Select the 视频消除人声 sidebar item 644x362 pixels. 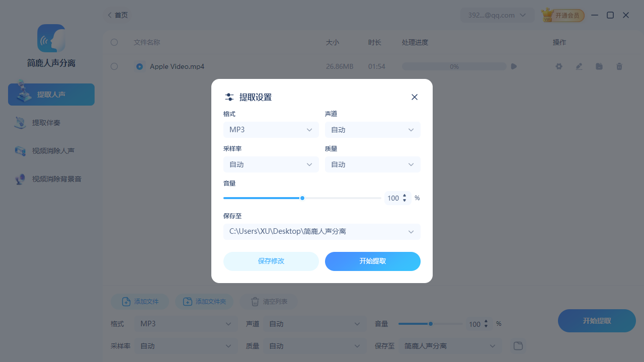pyautogui.click(x=51, y=151)
